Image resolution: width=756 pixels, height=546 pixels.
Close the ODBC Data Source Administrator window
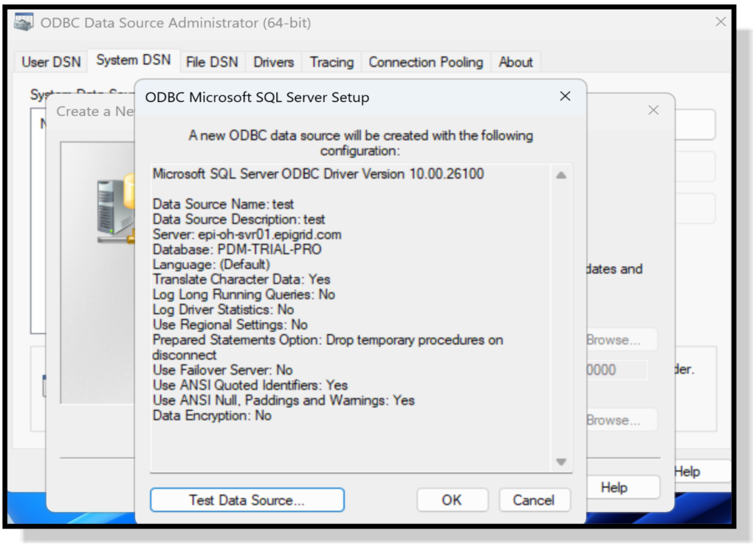(721, 23)
